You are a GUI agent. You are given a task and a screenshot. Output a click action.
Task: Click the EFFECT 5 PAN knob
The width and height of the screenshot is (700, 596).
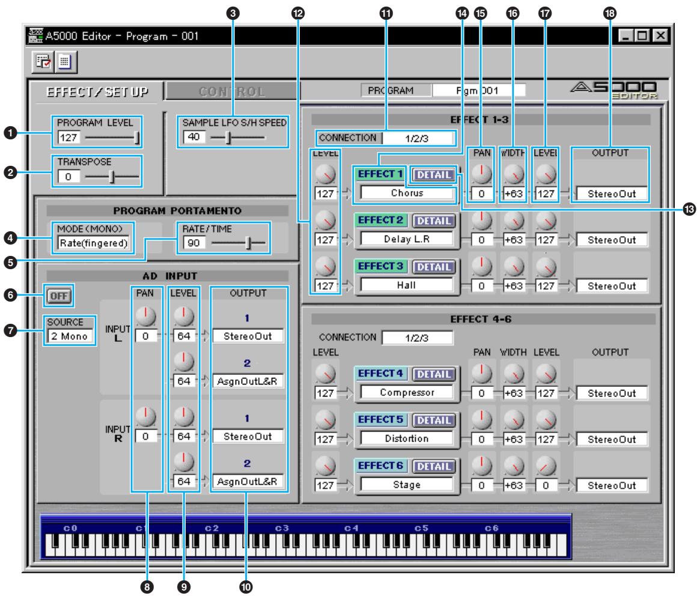point(481,419)
